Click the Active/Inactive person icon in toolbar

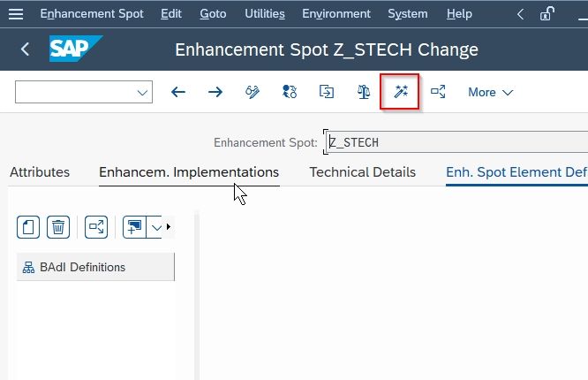tap(289, 92)
